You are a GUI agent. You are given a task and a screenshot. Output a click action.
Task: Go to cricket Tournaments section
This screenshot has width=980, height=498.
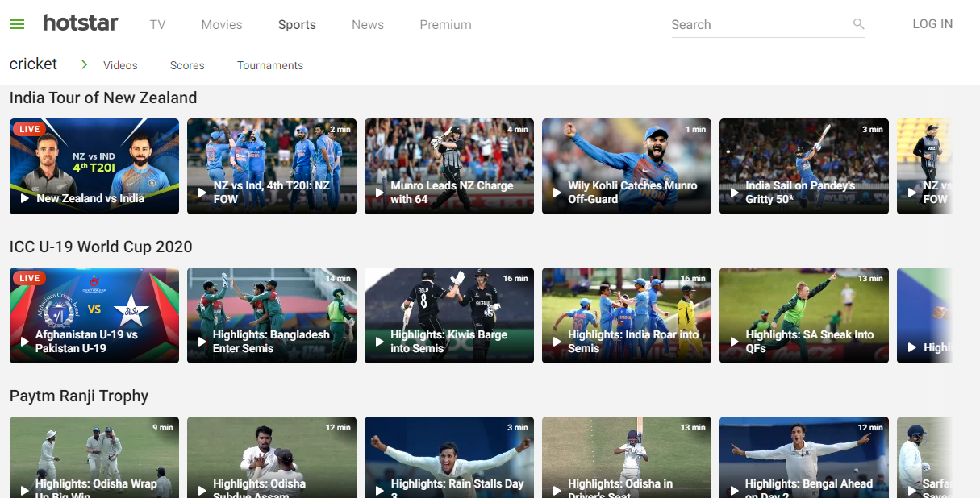[270, 65]
